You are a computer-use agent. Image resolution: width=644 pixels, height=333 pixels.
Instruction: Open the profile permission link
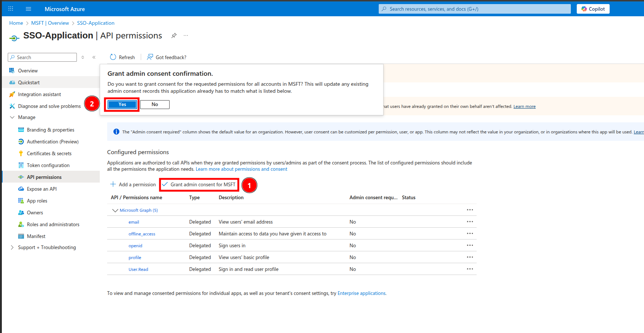tap(135, 258)
